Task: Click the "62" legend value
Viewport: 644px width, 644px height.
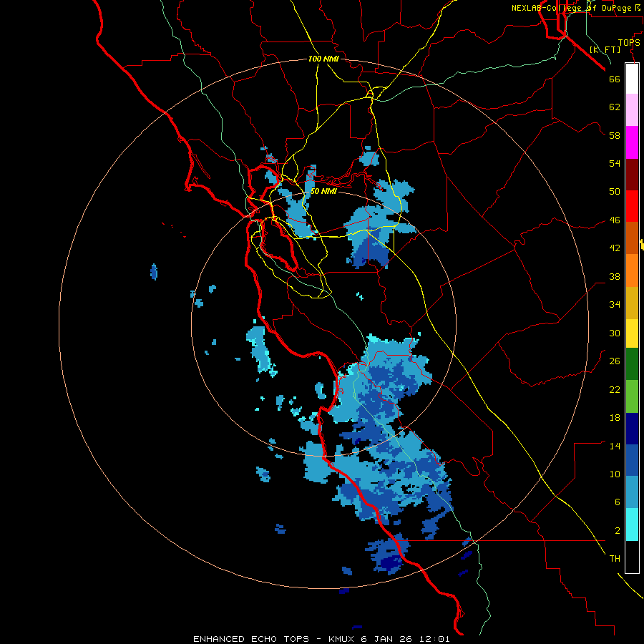Action: click(615, 107)
